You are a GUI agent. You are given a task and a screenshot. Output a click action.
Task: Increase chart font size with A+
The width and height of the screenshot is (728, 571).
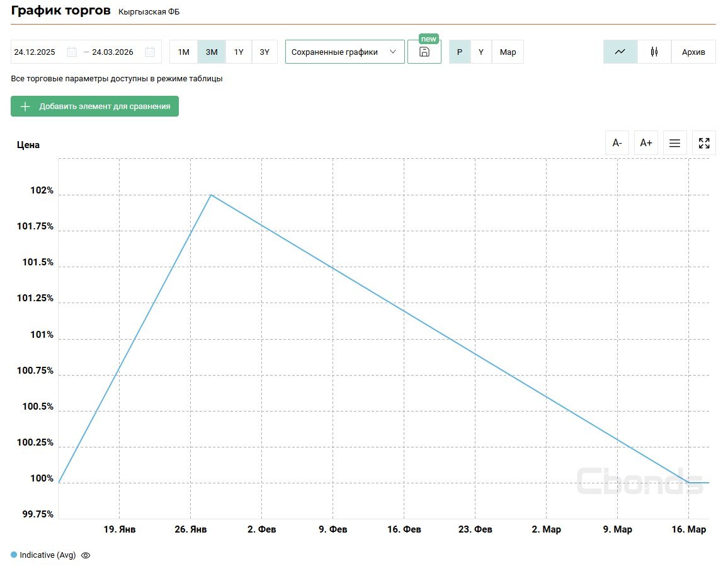(646, 143)
